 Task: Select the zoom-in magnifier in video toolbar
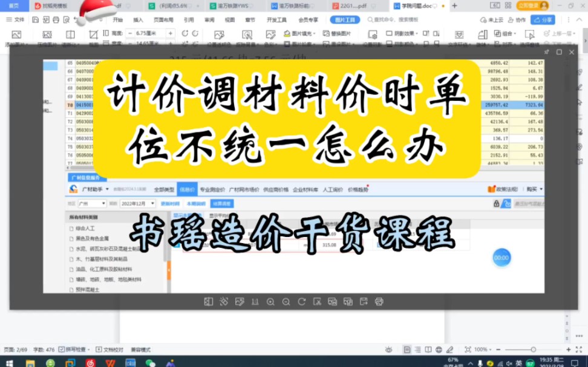click(270, 302)
